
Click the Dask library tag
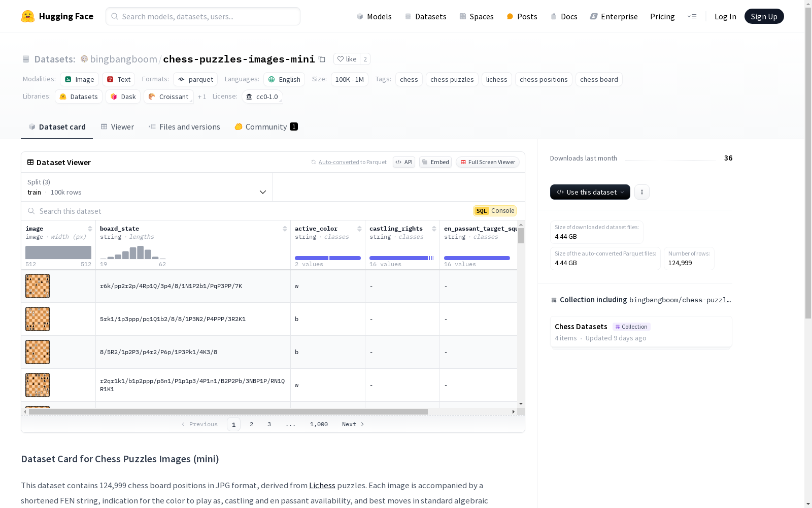click(123, 97)
